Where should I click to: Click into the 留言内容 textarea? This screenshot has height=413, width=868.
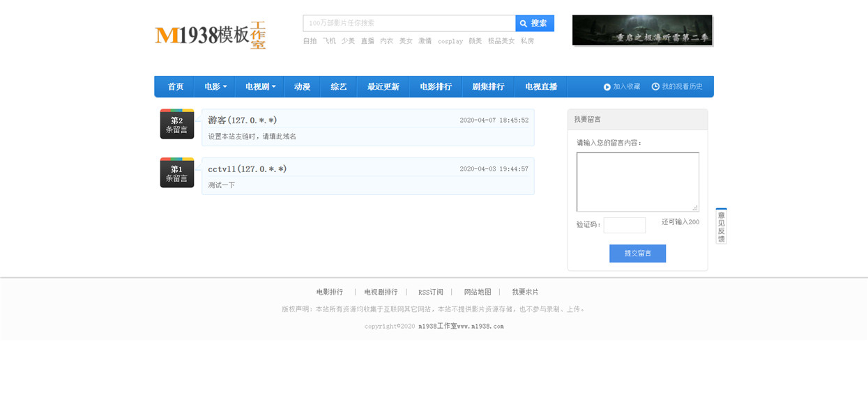[637, 182]
